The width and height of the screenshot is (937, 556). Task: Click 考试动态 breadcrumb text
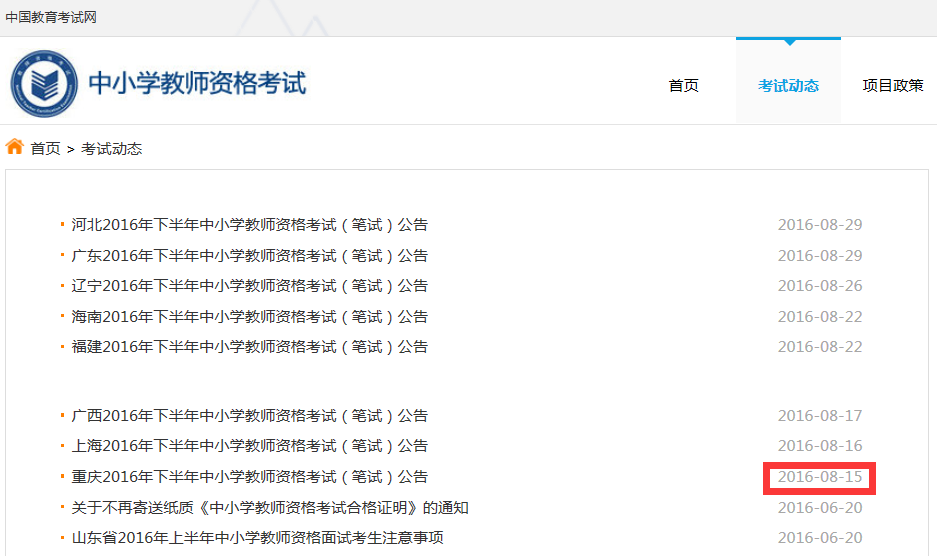point(111,149)
